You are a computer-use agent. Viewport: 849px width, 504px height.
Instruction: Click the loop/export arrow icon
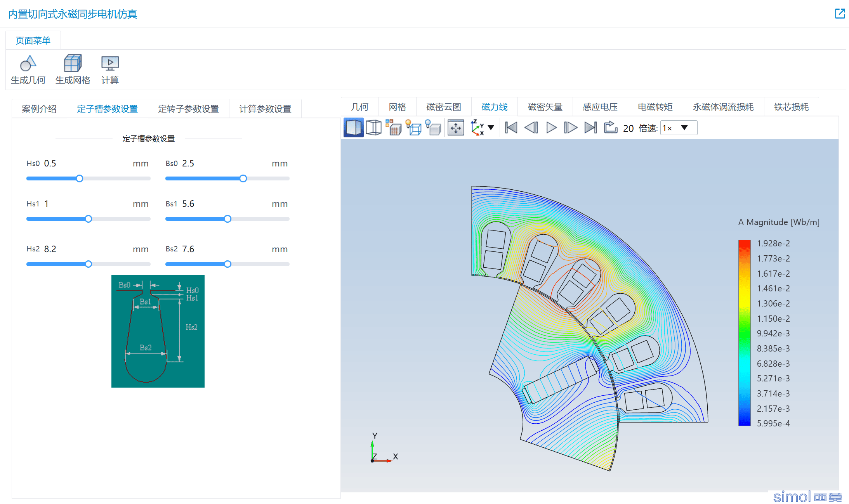[611, 127]
